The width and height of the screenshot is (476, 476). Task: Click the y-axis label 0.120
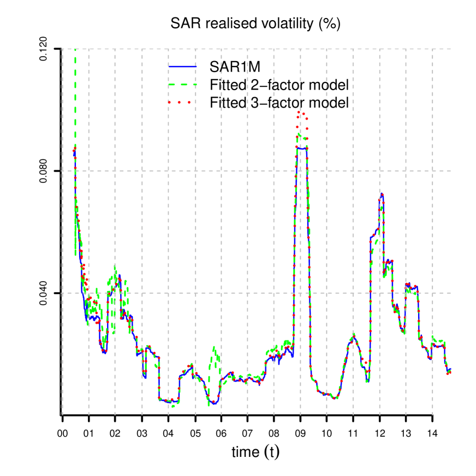point(44,49)
